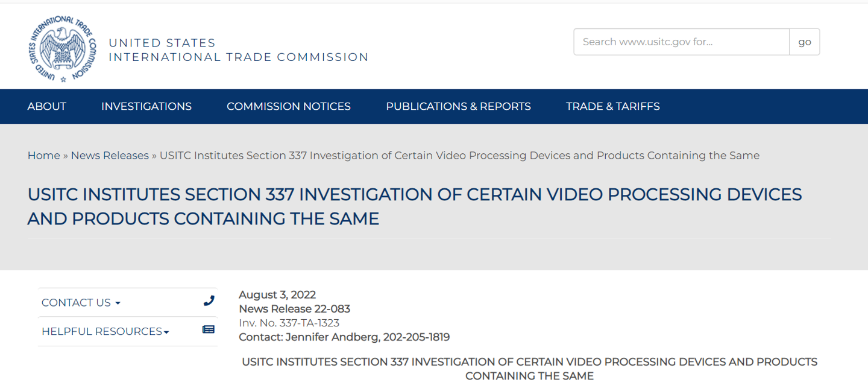Click the Contact Us sidebar label
This screenshot has height=388, width=868.
[x=76, y=303]
